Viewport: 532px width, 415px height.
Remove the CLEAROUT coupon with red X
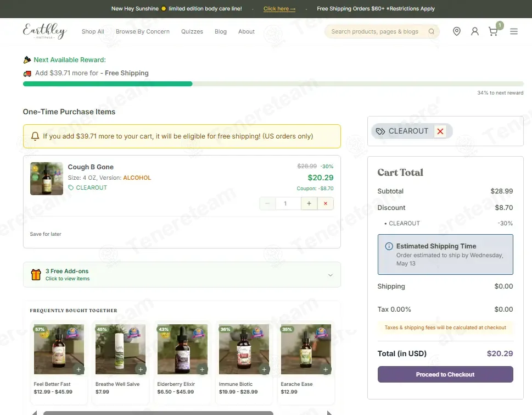point(440,131)
